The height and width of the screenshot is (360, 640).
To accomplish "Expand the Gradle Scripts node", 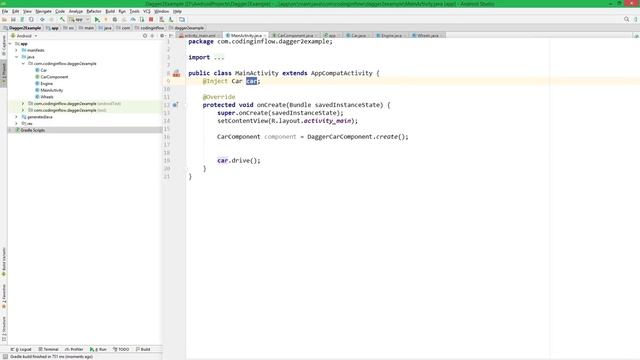I will [x=10, y=130].
